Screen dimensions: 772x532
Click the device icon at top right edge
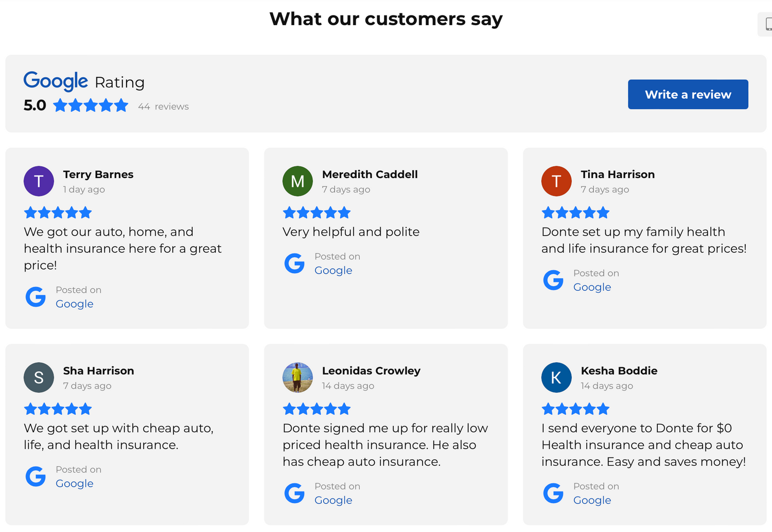point(768,24)
